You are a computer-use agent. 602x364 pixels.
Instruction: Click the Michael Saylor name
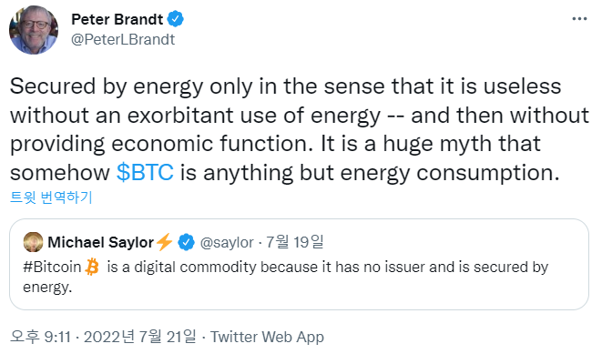(x=100, y=242)
